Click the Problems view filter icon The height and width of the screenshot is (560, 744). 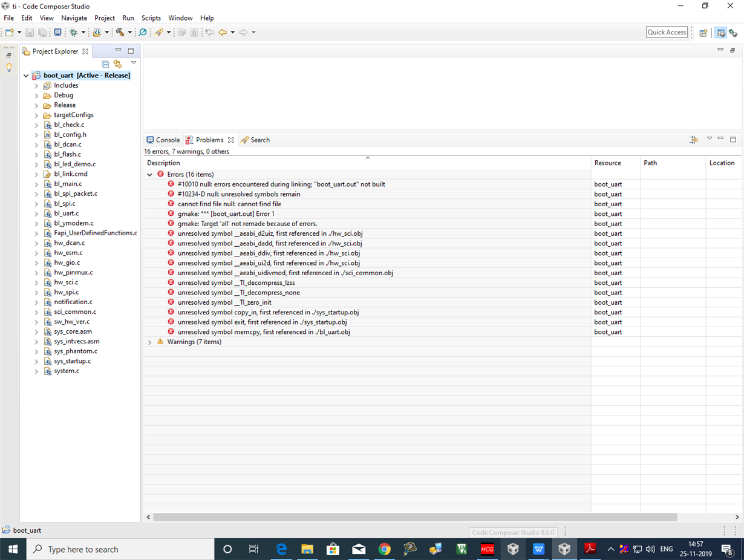coord(693,140)
